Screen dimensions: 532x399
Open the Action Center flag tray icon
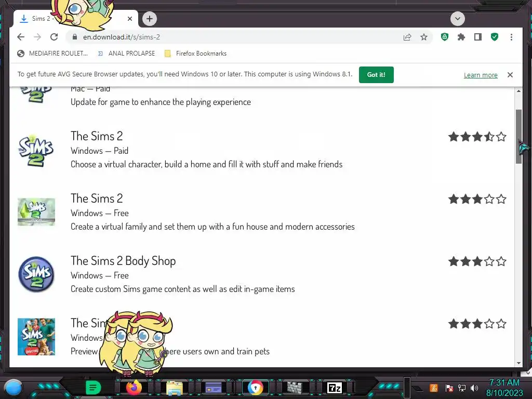click(449, 388)
